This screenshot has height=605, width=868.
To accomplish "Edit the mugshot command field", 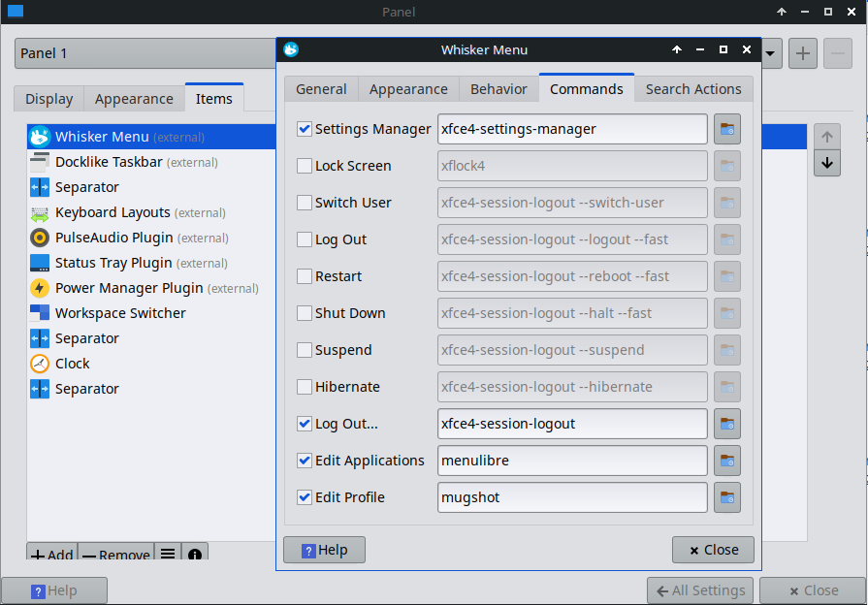I will 572,497.
